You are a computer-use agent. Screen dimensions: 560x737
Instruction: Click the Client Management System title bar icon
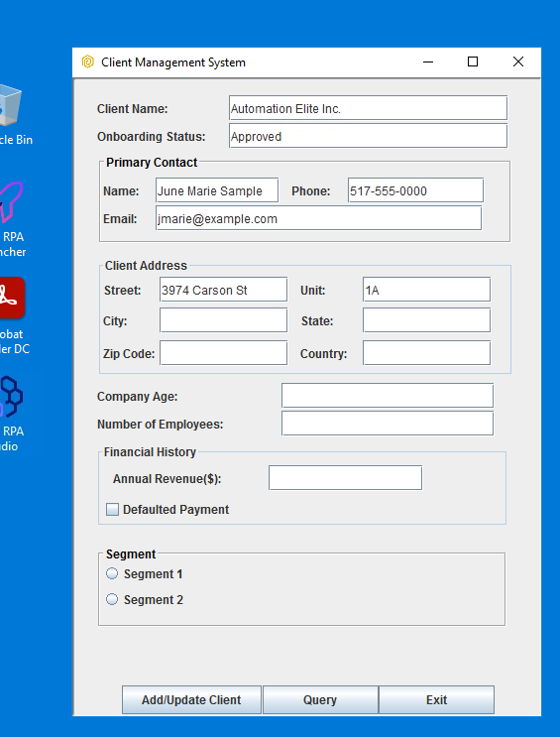pos(88,62)
